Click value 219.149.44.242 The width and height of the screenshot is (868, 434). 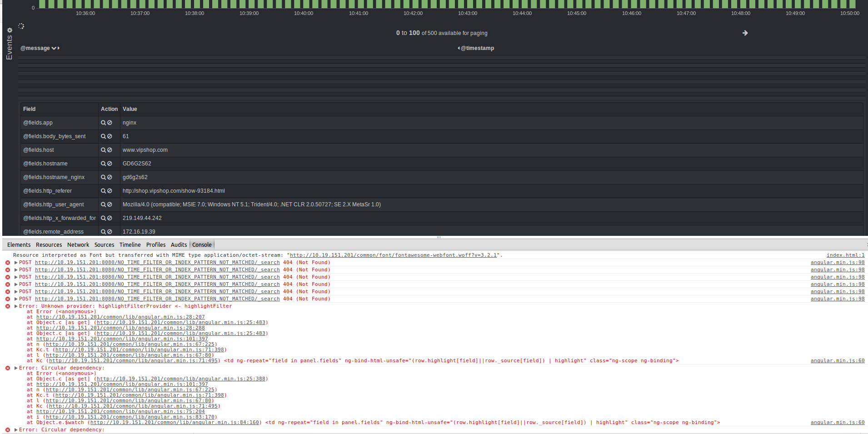point(142,218)
